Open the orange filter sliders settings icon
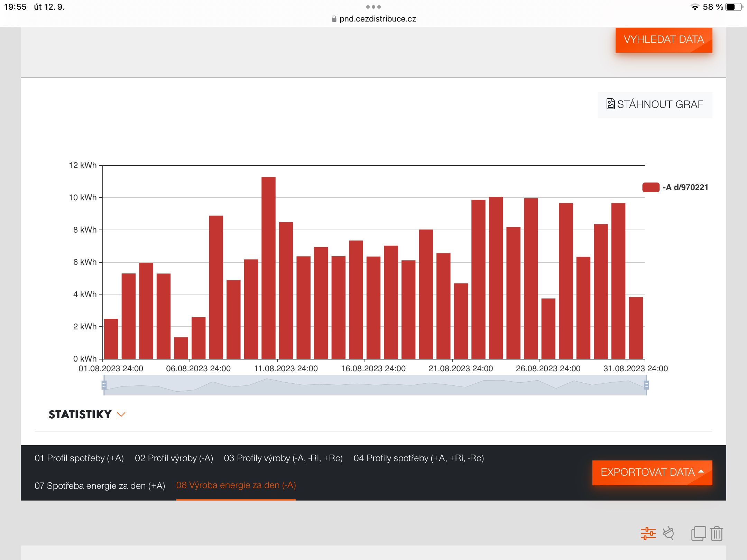The image size is (747, 560). (x=648, y=533)
